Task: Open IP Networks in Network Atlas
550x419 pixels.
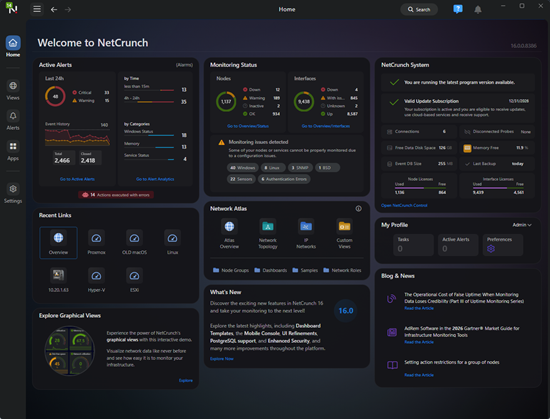Action: 306,234
